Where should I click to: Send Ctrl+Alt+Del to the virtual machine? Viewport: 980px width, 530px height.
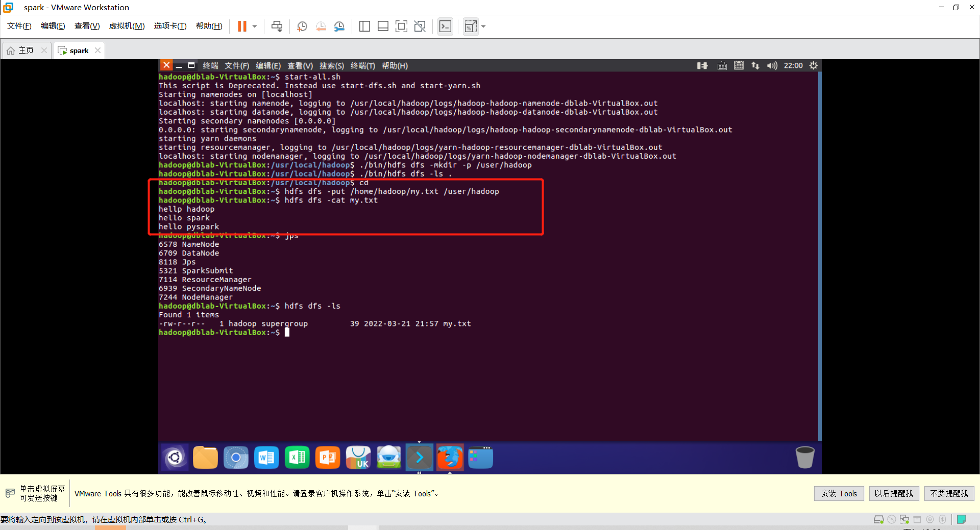[x=277, y=26]
